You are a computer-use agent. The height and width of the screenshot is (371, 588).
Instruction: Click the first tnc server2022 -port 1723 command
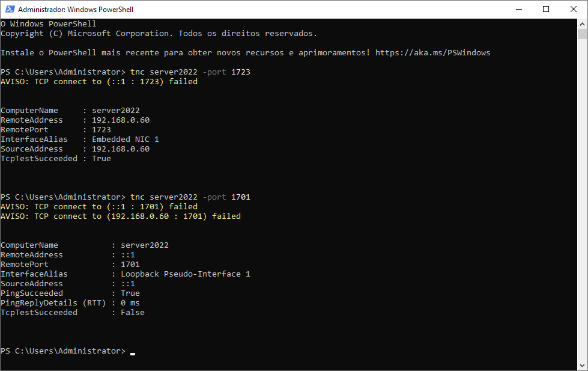point(190,72)
